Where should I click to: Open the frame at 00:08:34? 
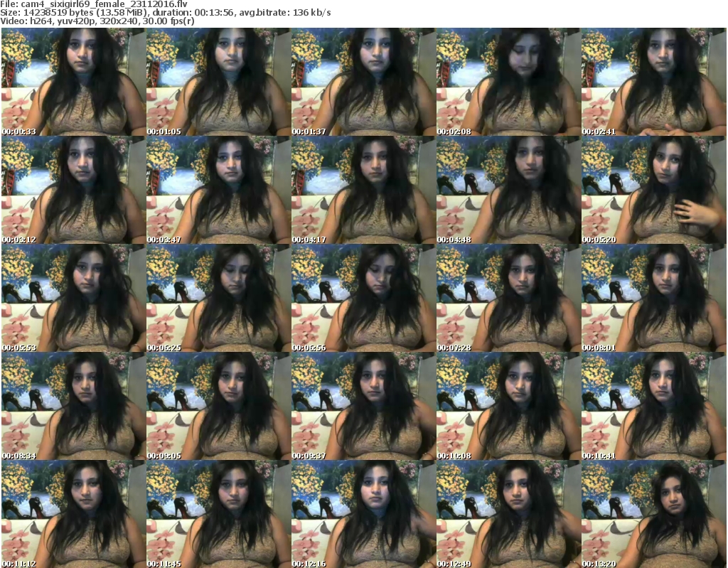pyautogui.click(x=73, y=407)
